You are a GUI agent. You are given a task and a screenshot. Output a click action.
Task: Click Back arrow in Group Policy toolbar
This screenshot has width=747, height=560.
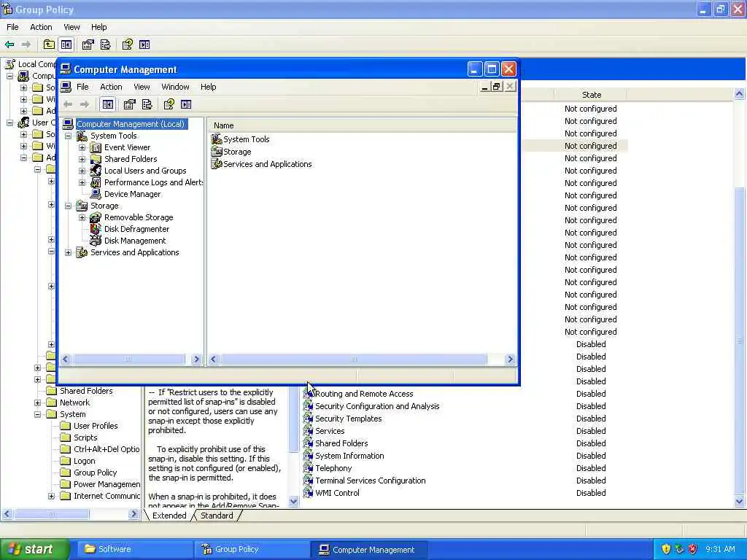[x=9, y=44]
